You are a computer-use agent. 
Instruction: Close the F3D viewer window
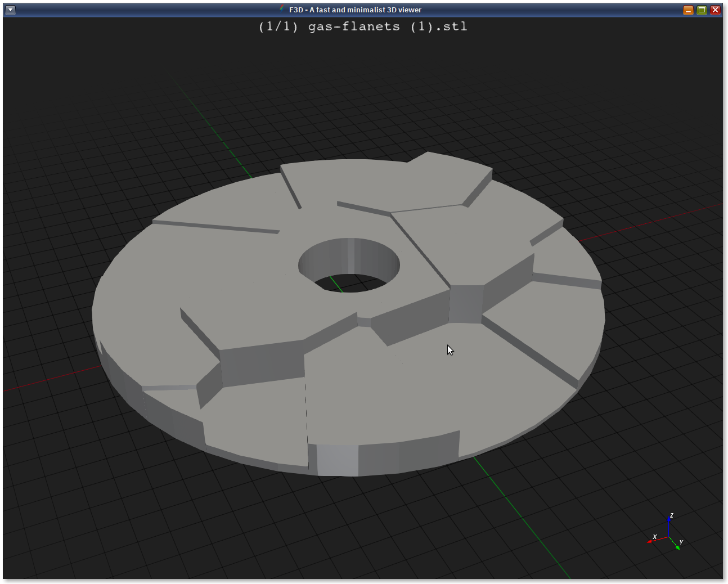point(715,10)
